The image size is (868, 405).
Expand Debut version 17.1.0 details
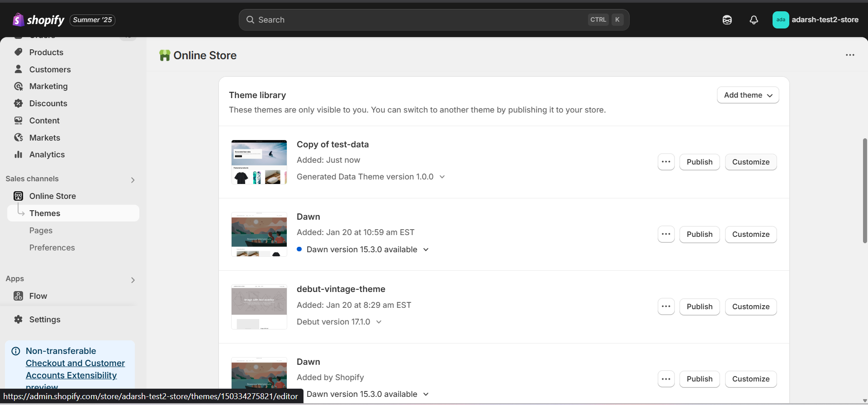pos(379,322)
